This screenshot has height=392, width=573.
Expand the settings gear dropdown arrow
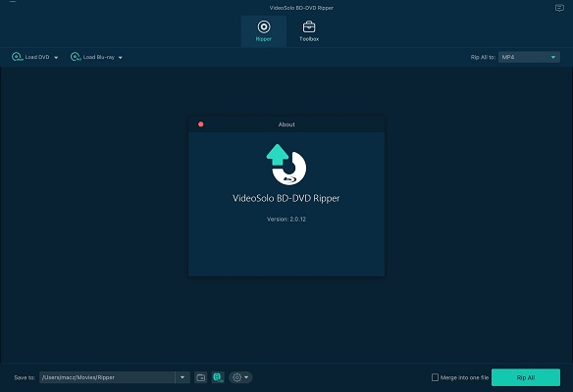[x=246, y=377]
